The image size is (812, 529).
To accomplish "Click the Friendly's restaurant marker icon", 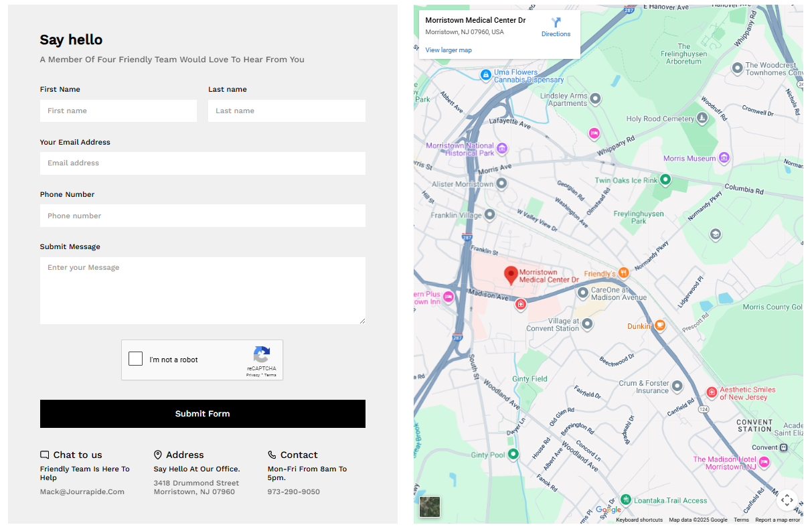I will point(623,273).
